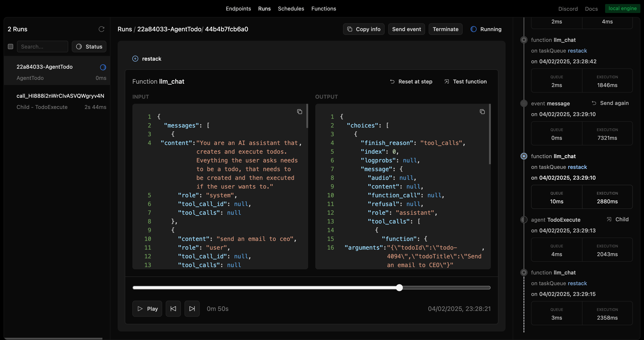Screen dimensions: 644x340
Task: Click the restack task queue icon
Action: (x=135, y=59)
